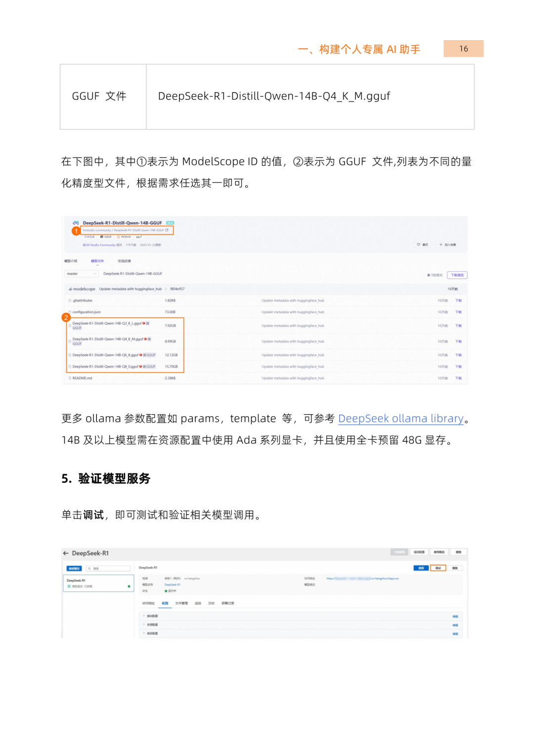Open the 模型介绍 tab

71,261
